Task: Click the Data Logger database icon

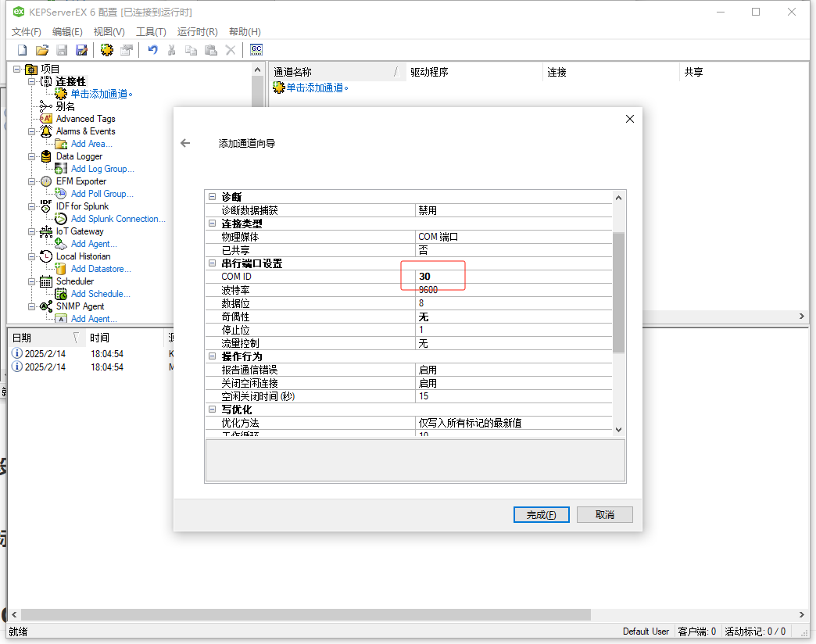Action: tap(46, 156)
